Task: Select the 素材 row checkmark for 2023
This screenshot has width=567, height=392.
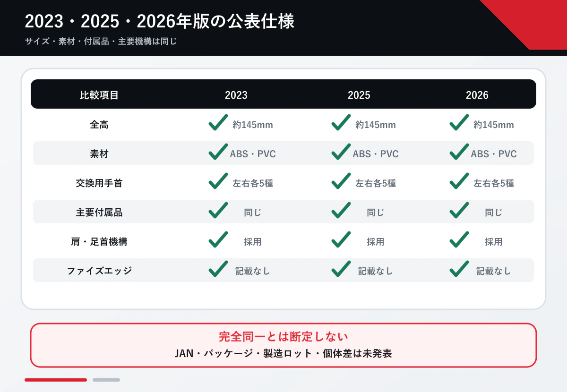Action: pyautogui.click(x=218, y=152)
